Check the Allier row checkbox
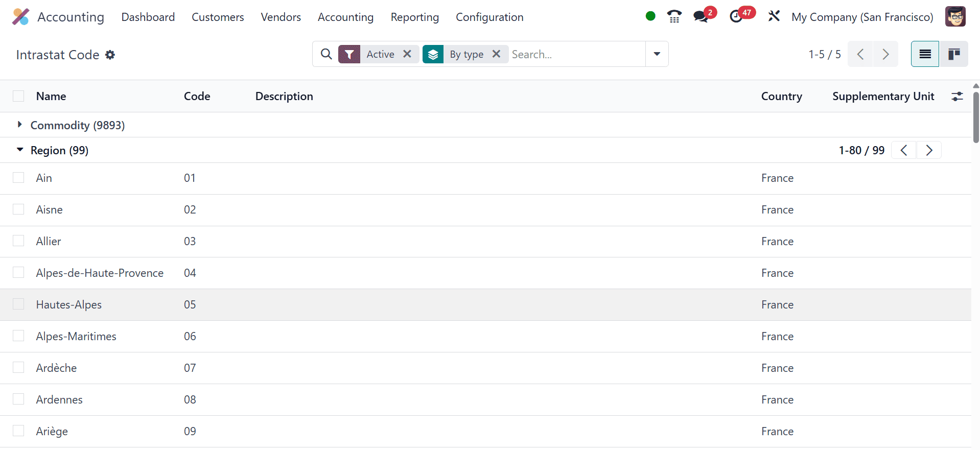Screen dimensions: 980x450 [x=18, y=241]
